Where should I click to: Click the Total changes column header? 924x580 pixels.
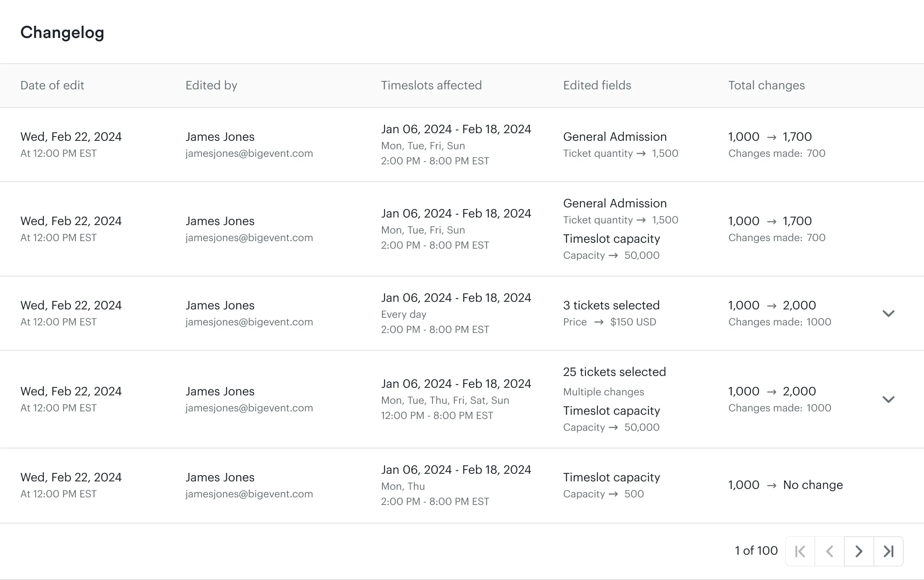pyautogui.click(x=766, y=86)
